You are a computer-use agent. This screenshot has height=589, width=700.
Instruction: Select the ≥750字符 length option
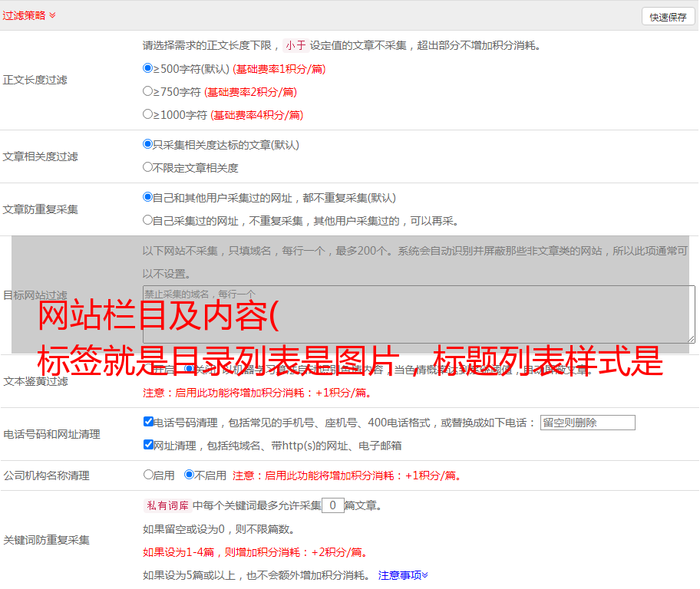[148, 91]
